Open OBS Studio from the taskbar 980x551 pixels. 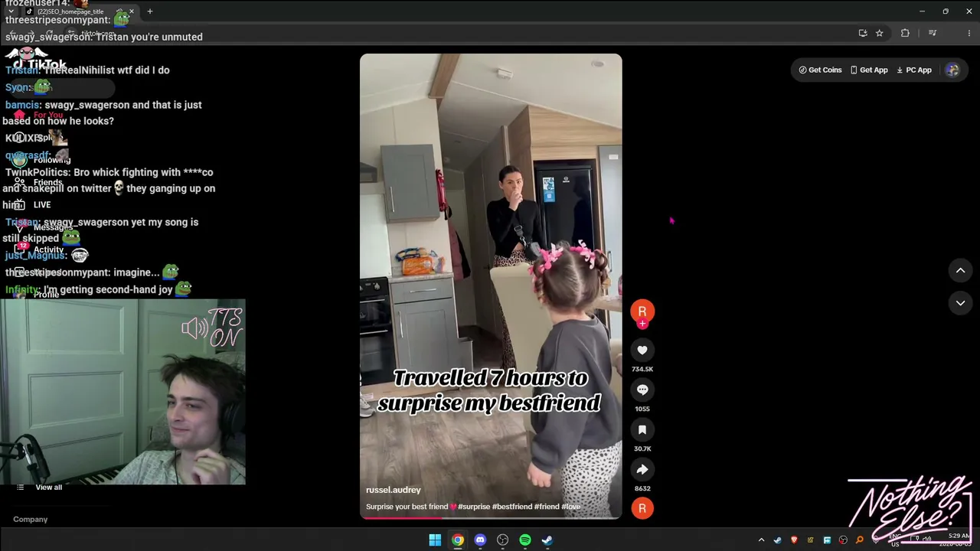tap(502, 540)
